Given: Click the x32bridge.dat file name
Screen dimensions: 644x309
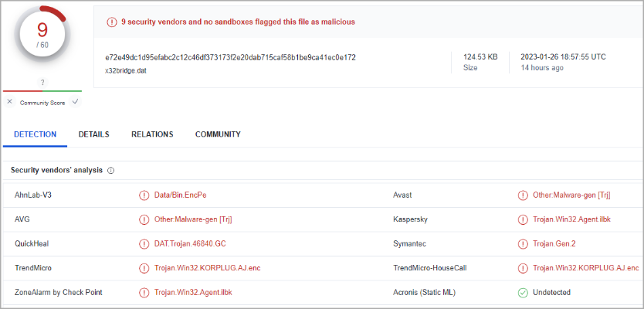Looking at the screenshot, I should tap(127, 70).
